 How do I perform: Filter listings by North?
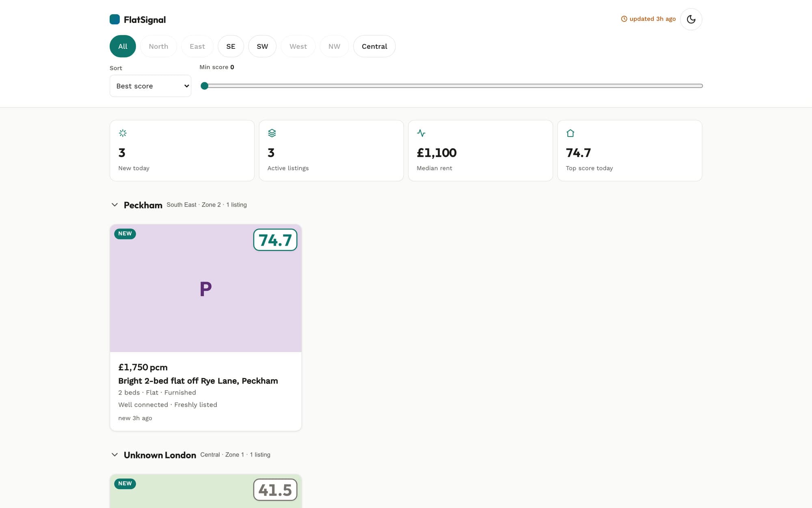click(x=158, y=46)
